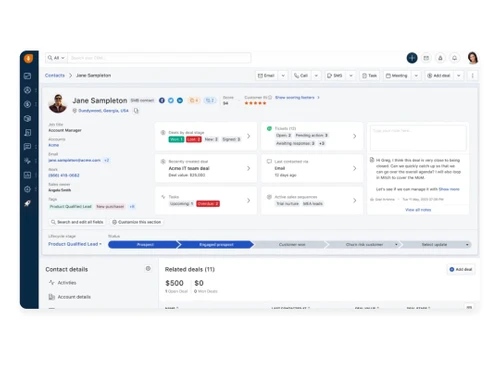The height and width of the screenshot is (375, 500).
Task: Open Jane Sampleton's LinkedIn profile icon
Action: (x=180, y=100)
